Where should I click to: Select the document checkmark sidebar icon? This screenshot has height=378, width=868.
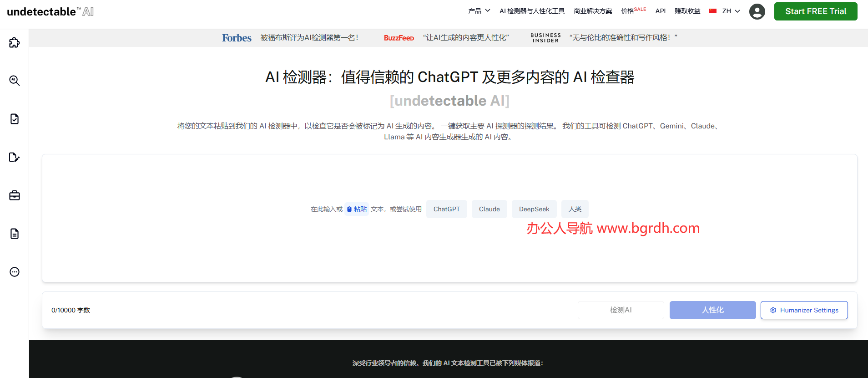tap(15, 119)
